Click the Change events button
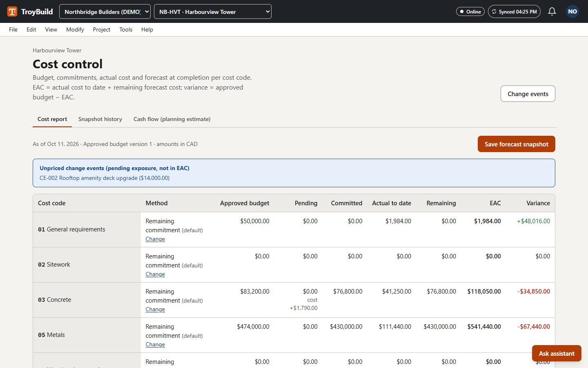Image resolution: width=588 pixels, height=368 pixels. pyautogui.click(x=528, y=94)
